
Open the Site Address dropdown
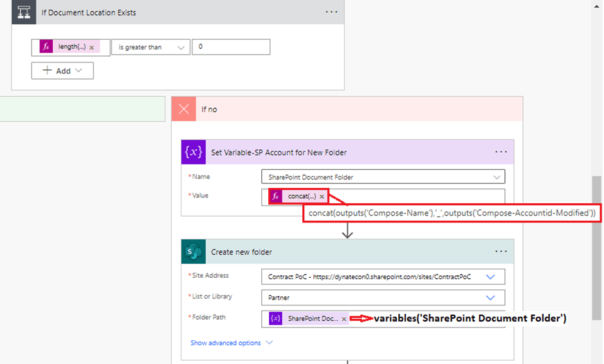tap(490, 277)
